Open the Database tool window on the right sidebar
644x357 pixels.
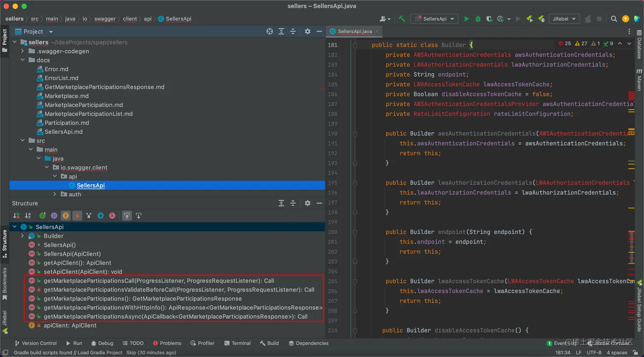tap(639, 45)
